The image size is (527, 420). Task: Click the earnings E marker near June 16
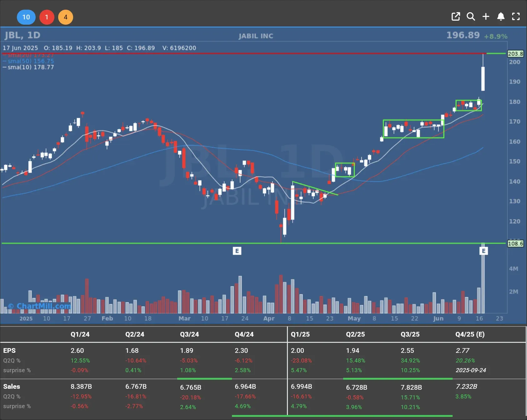pyautogui.click(x=484, y=251)
